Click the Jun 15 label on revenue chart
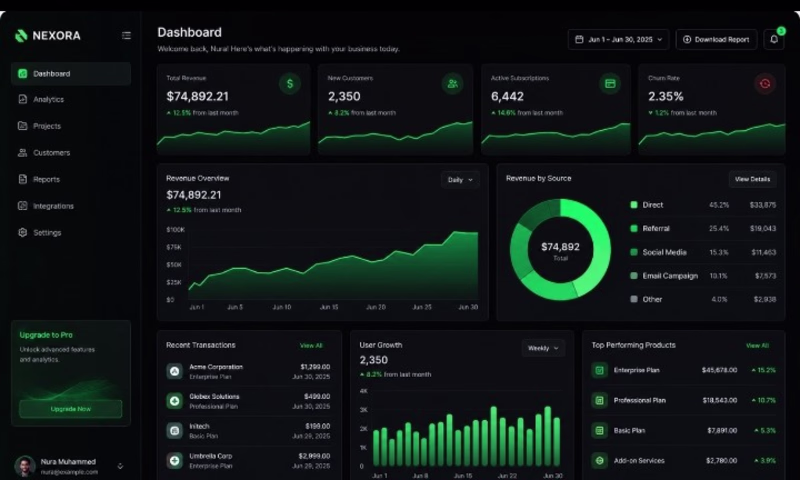Image resolution: width=800 pixels, height=480 pixels. click(329, 307)
